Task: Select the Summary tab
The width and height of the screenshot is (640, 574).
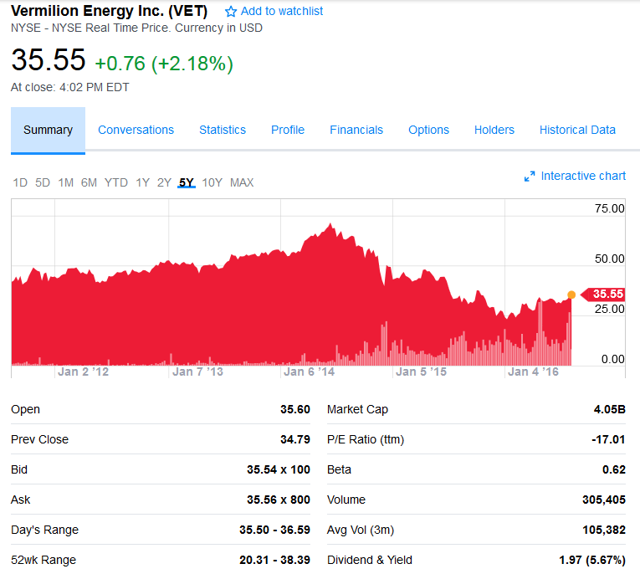Action: point(48,130)
